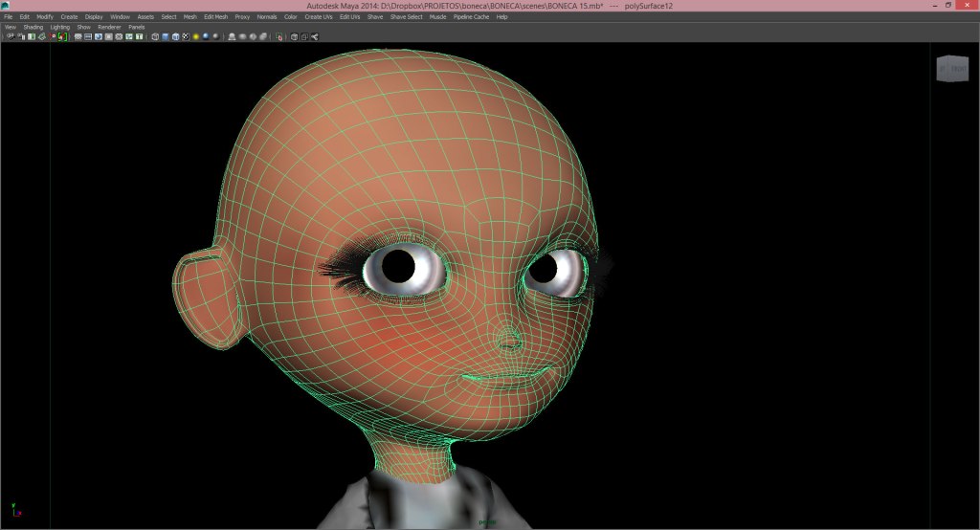Viewport: 980px width, 530px height.
Task: Toggle X-Ray Joints display
Action: pyautogui.click(x=315, y=36)
